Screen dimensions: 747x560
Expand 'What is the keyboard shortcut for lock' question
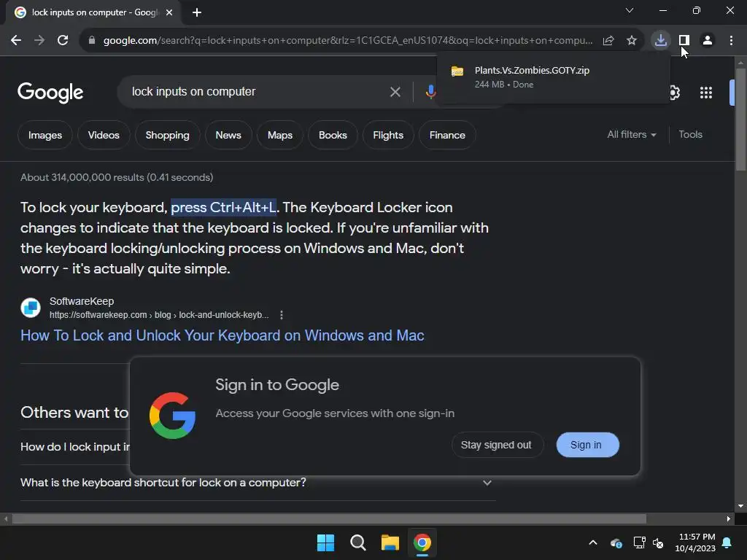pyautogui.click(x=258, y=483)
